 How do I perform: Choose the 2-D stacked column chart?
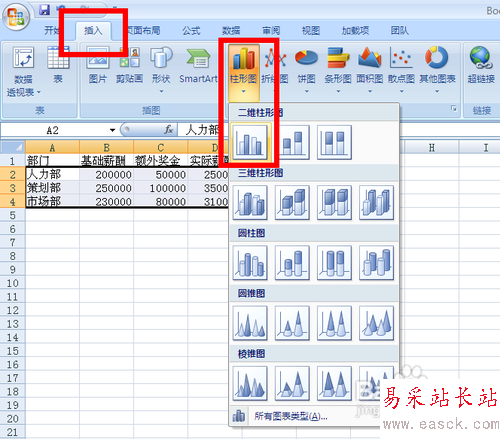click(292, 142)
